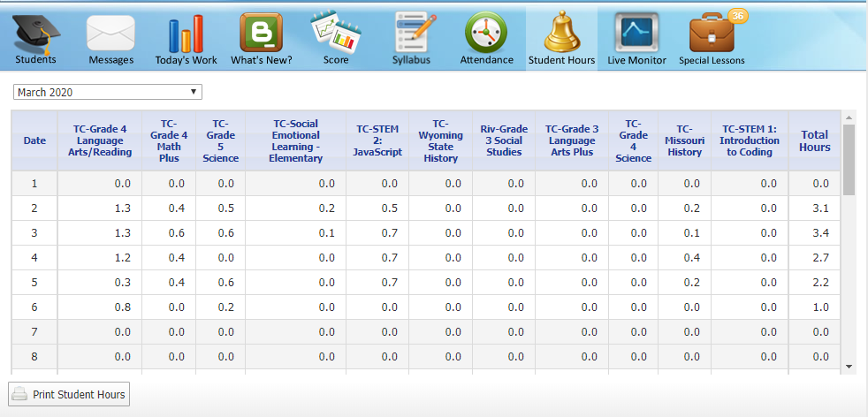Click JavaScript 0.5 on date 2
Screen dimensions: 868x417
point(390,208)
